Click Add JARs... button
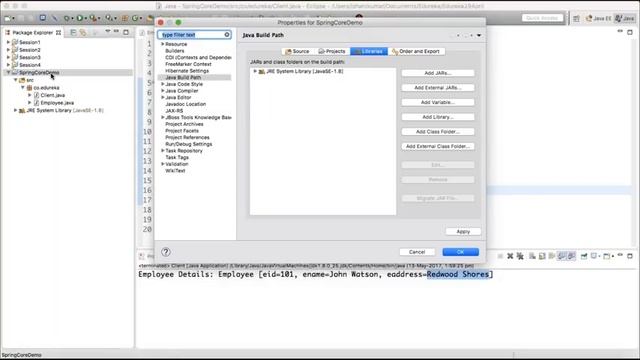Screen dimensions: 640x360 click(x=438, y=73)
